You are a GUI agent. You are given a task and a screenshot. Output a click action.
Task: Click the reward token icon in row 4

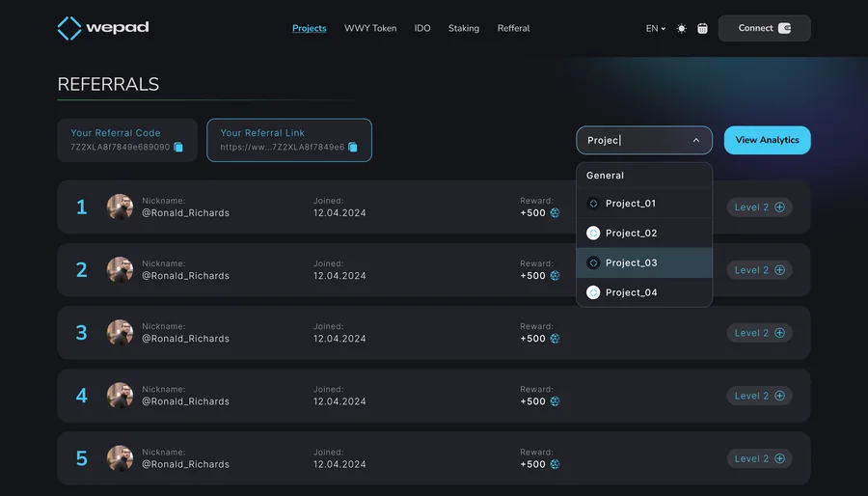tap(555, 401)
